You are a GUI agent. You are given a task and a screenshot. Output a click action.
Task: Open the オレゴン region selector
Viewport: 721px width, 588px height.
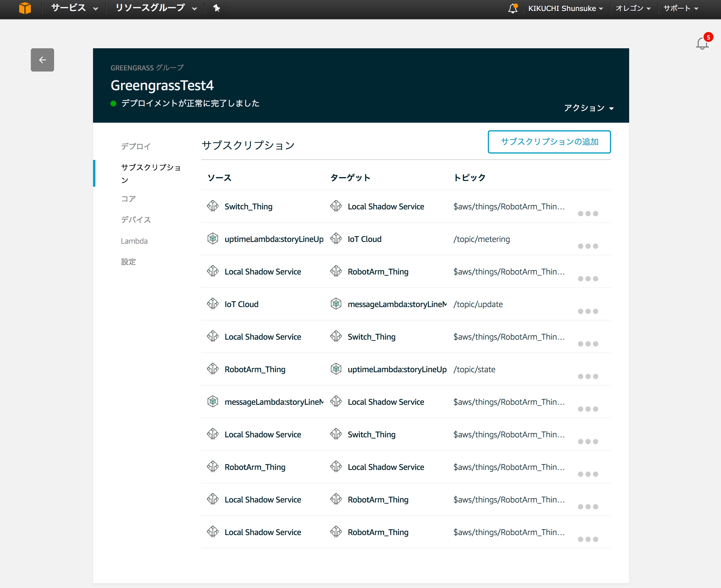click(633, 8)
